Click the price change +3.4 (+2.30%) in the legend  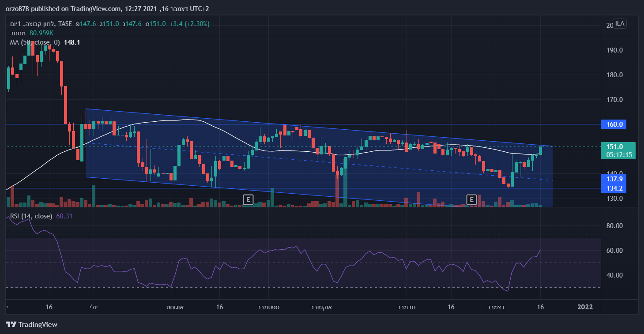[x=190, y=24]
